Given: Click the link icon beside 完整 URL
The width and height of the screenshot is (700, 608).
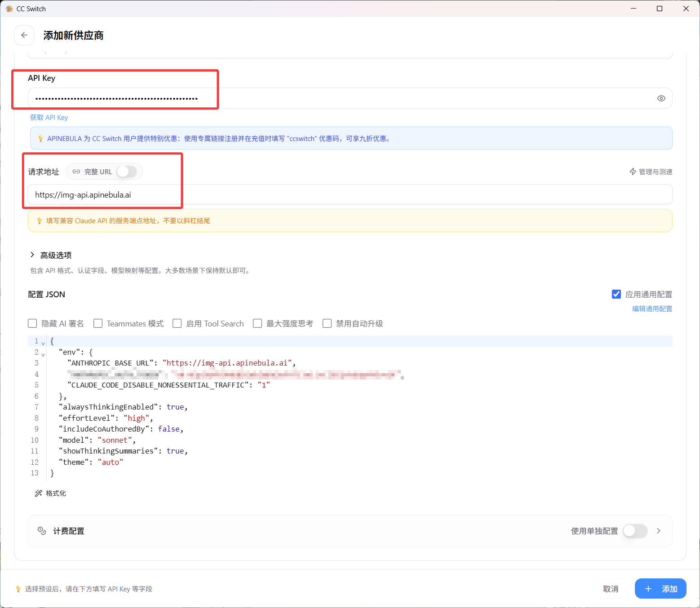Looking at the screenshot, I should (x=76, y=172).
